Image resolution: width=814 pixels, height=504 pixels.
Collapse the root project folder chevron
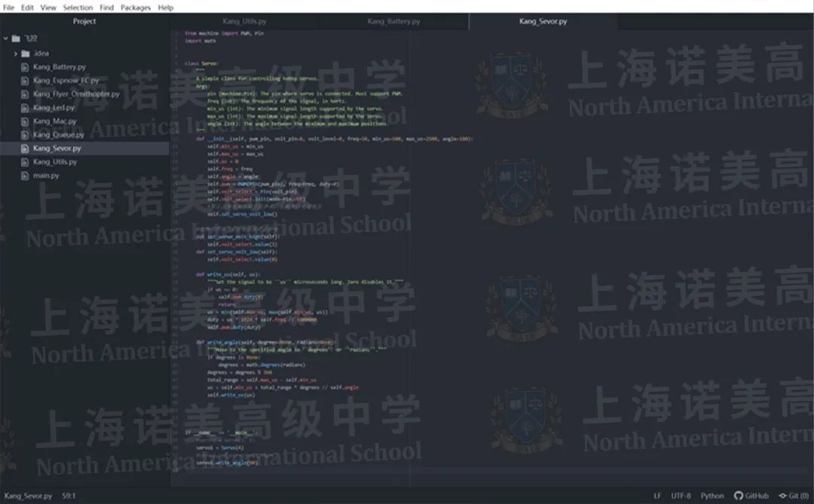(6, 38)
